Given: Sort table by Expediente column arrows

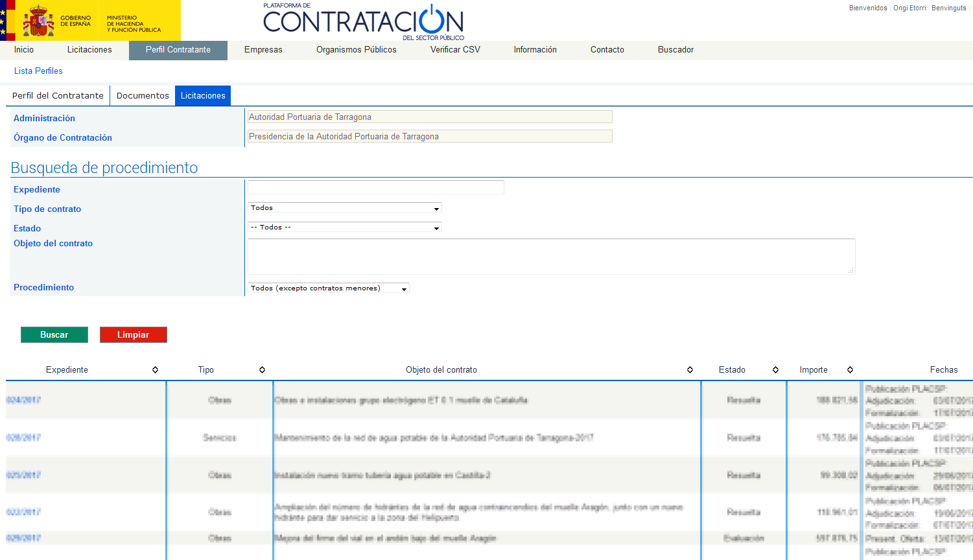Looking at the screenshot, I should [156, 370].
